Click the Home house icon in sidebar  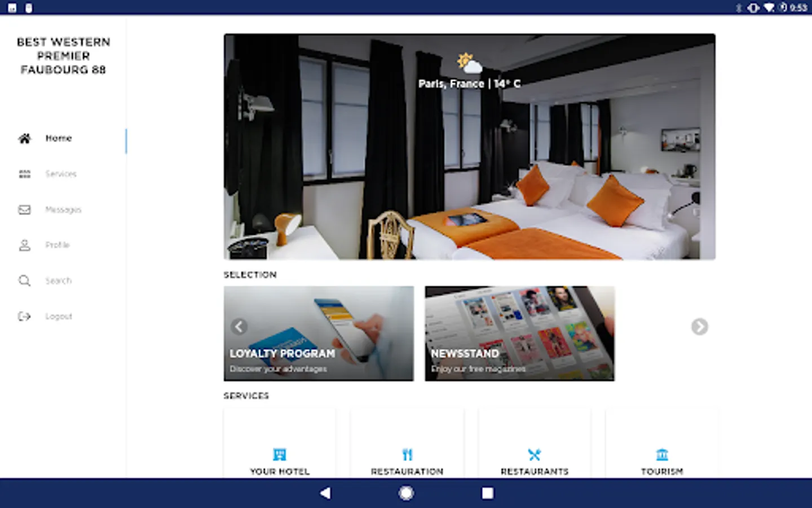tap(24, 138)
